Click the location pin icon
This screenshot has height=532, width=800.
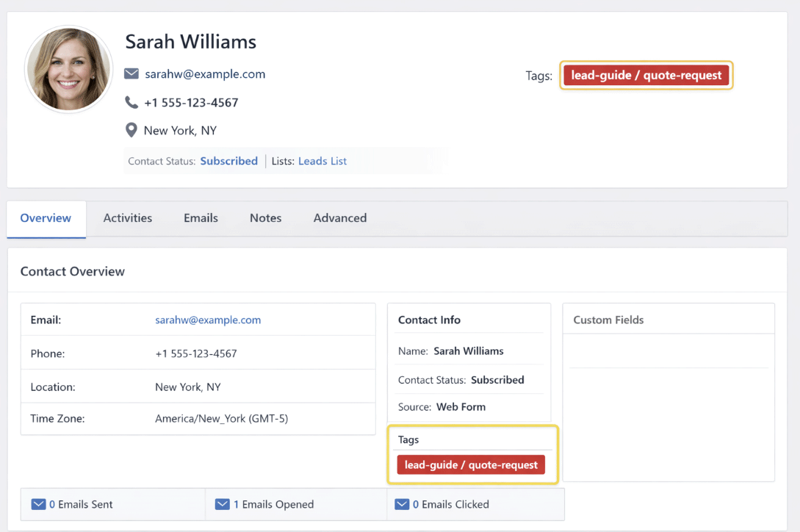coord(131,130)
